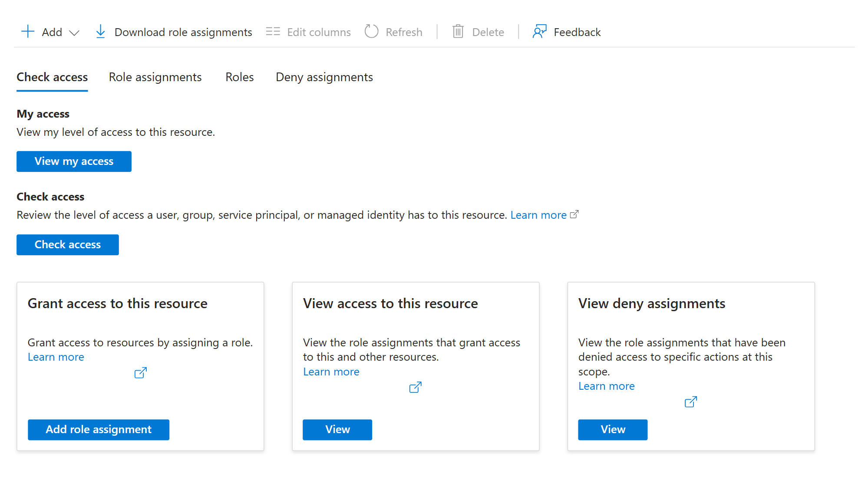This screenshot has height=480, width=868.
Task: Click the Delete trash can icon
Action: coord(458,31)
